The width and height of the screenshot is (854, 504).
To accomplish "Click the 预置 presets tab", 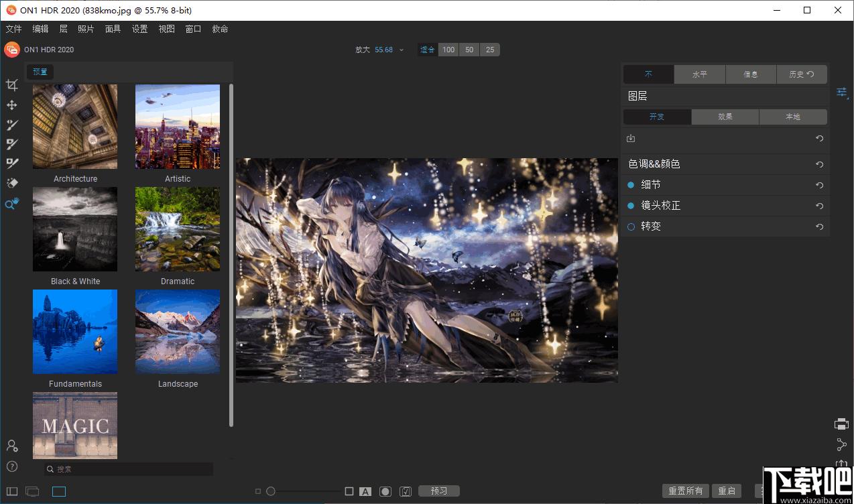I will (40, 72).
